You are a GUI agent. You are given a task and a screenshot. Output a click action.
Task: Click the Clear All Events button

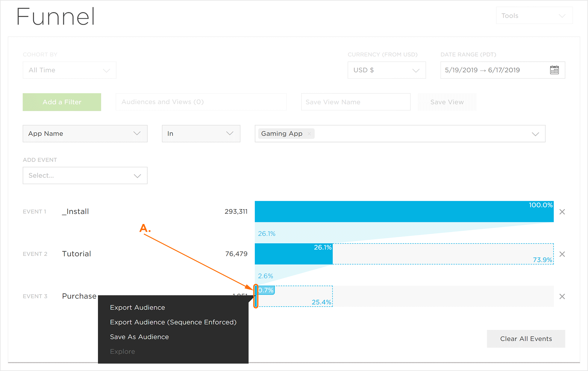click(x=526, y=339)
